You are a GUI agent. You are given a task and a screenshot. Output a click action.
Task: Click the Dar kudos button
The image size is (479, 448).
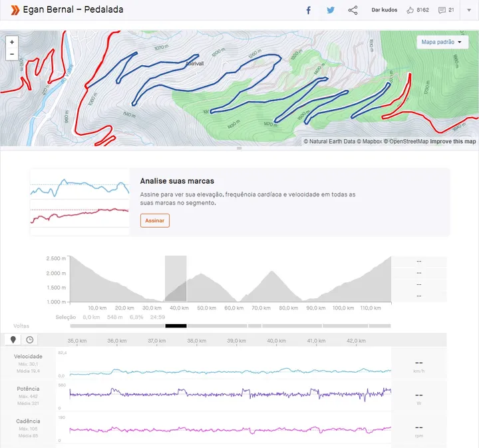385,10
